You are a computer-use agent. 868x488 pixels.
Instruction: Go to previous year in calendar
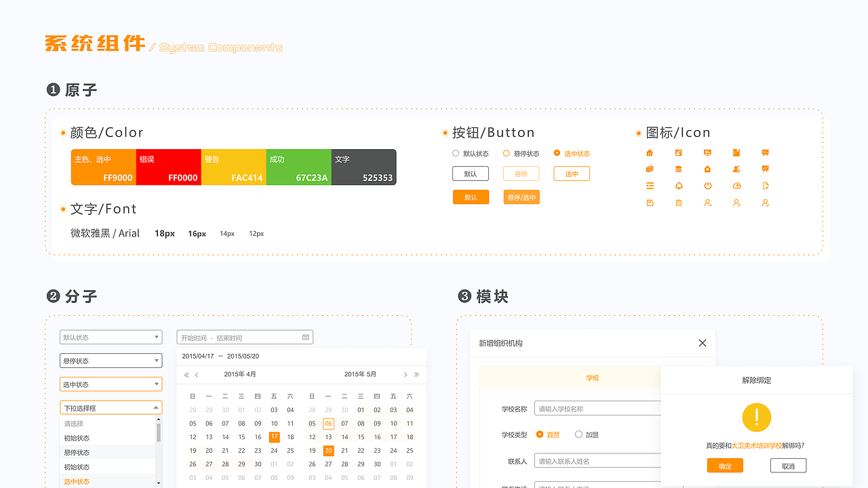click(x=186, y=375)
